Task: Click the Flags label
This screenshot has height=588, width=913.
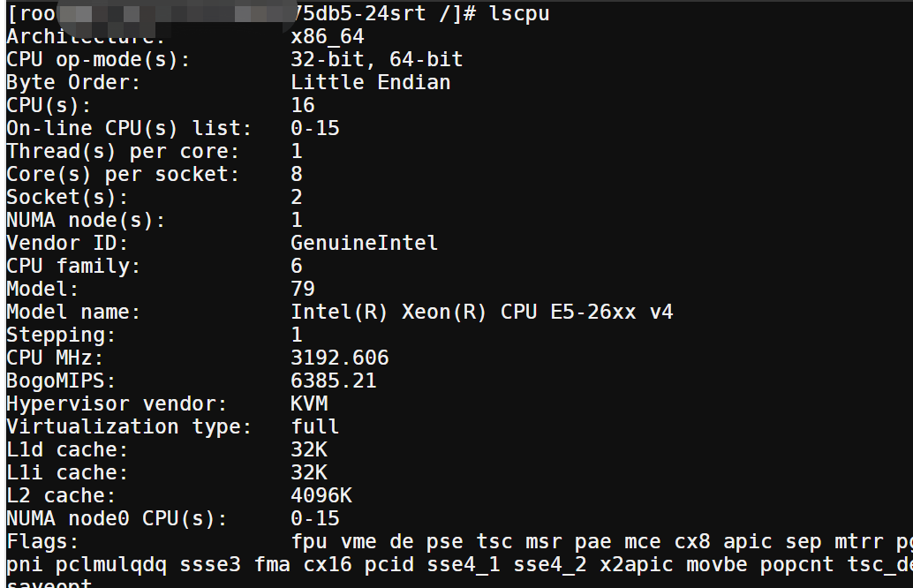Action: pos(42,541)
